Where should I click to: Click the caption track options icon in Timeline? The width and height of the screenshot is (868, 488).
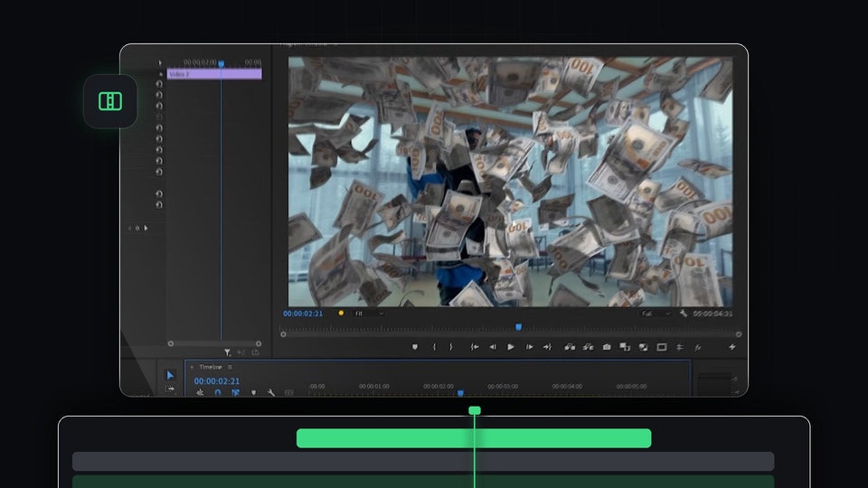(289, 392)
